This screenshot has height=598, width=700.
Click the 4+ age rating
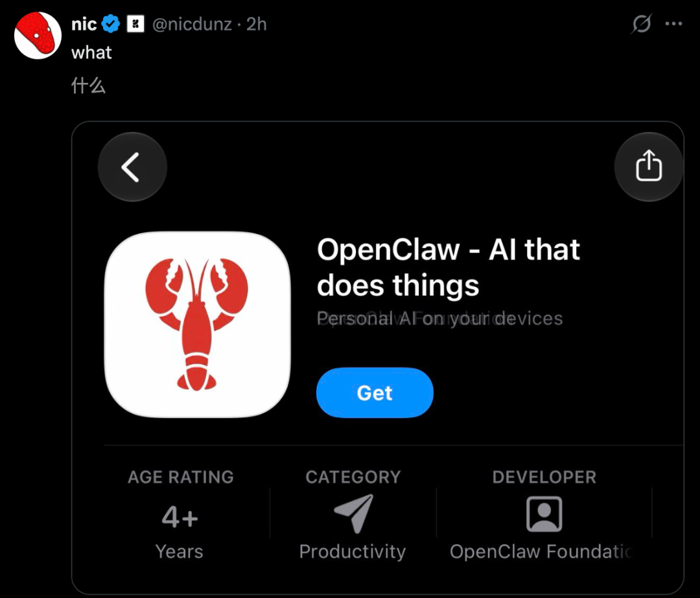click(x=180, y=517)
